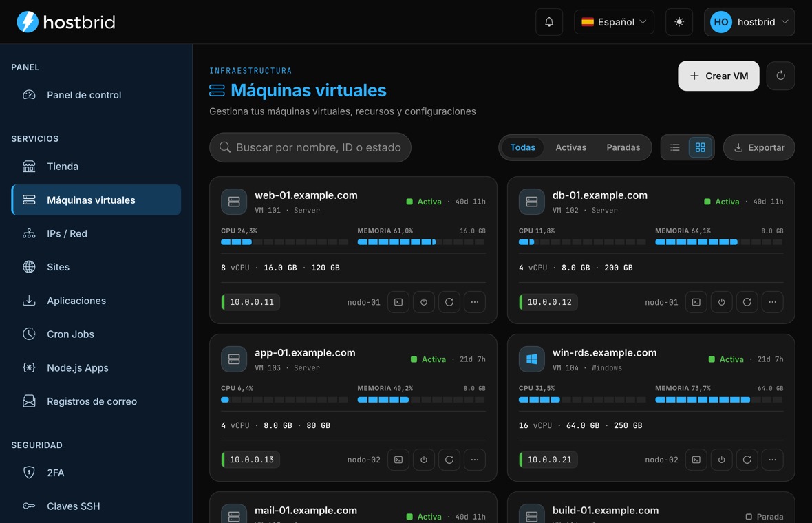Open Máquinas virtuales in sidebar
The image size is (812, 523).
click(x=96, y=200)
